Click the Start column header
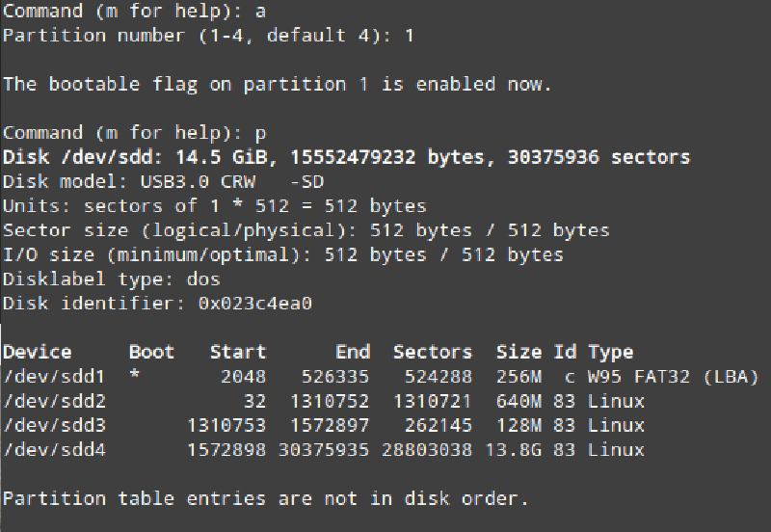771x532 pixels. click(x=238, y=352)
